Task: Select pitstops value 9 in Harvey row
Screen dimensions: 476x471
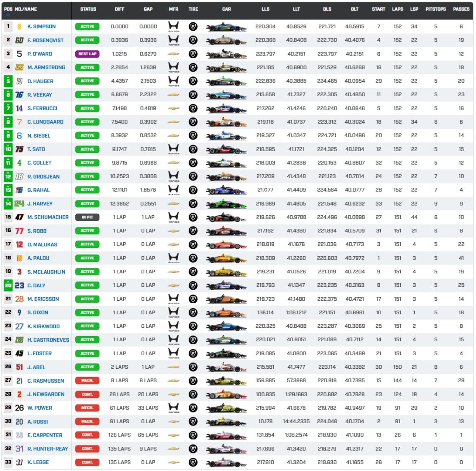Action: (x=436, y=204)
